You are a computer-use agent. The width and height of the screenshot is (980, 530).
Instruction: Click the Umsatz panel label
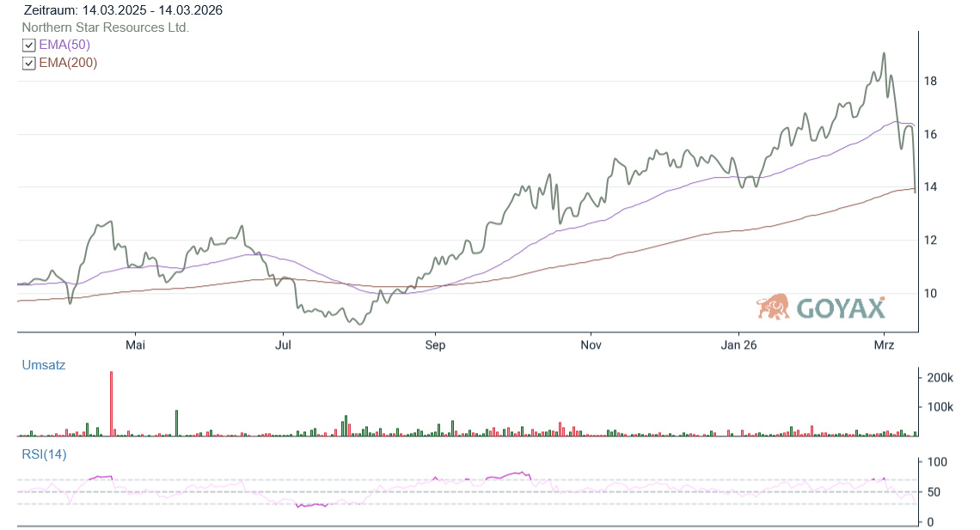(x=43, y=365)
